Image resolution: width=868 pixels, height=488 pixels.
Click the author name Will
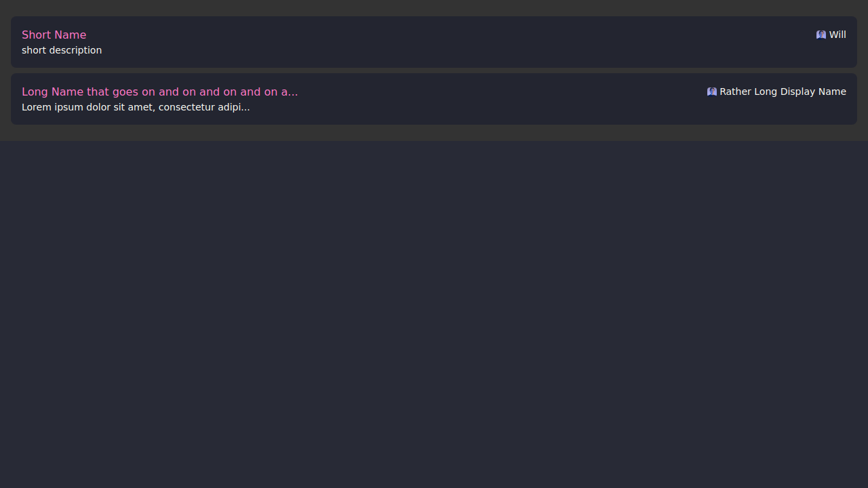click(x=837, y=35)
